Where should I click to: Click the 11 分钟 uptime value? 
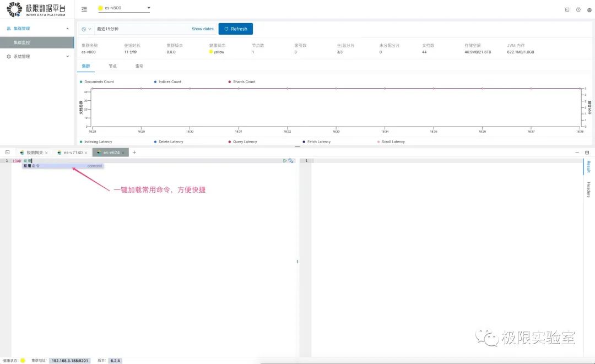tap(130, 52)
